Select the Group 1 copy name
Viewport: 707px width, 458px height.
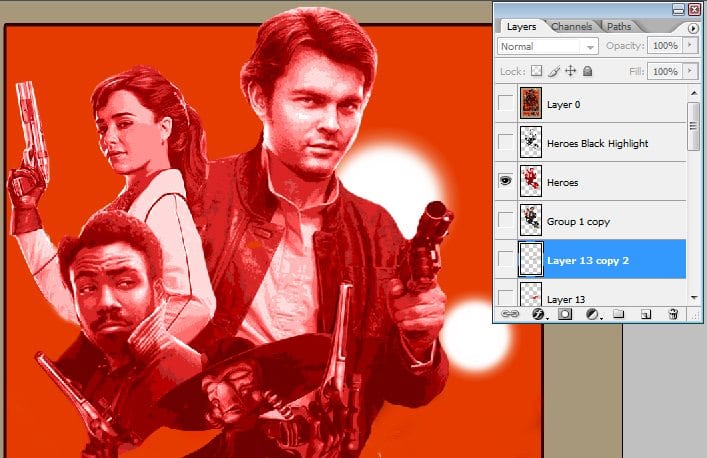click(578, 222)
